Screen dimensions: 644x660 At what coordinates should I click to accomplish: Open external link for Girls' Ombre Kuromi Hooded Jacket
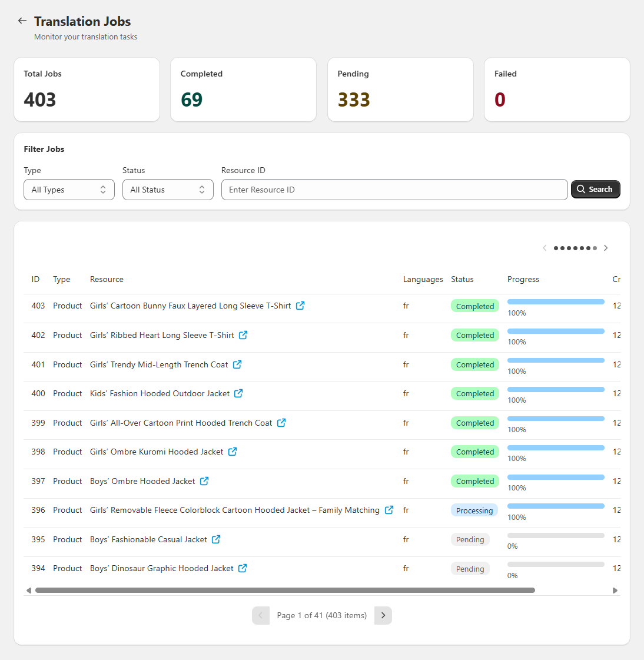[233, 452]
